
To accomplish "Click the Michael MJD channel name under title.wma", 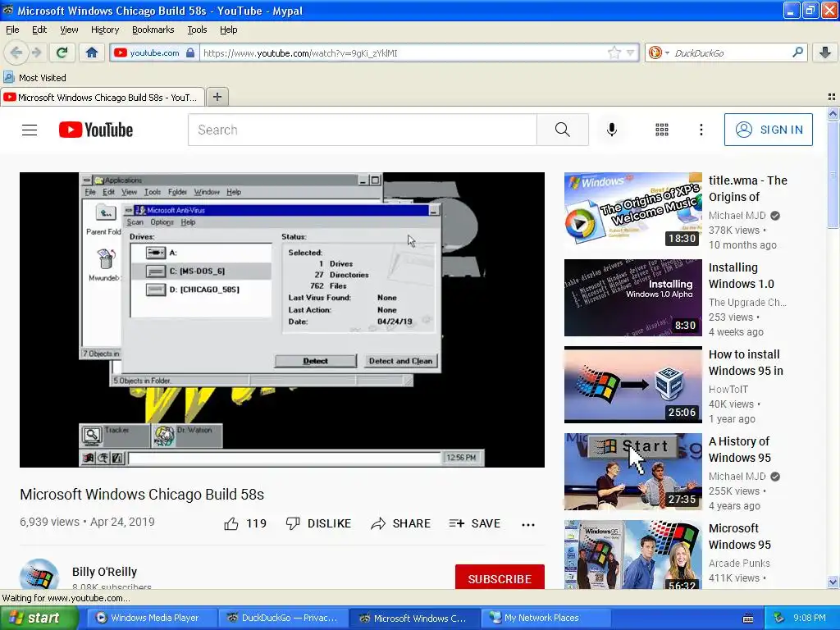I will 737,216.
